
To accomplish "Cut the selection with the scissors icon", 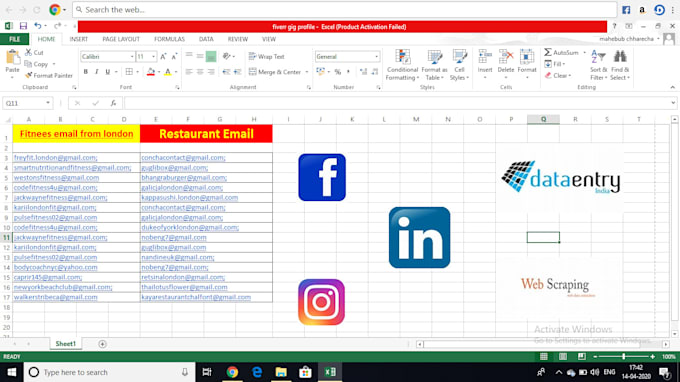I will pos(29,52).
